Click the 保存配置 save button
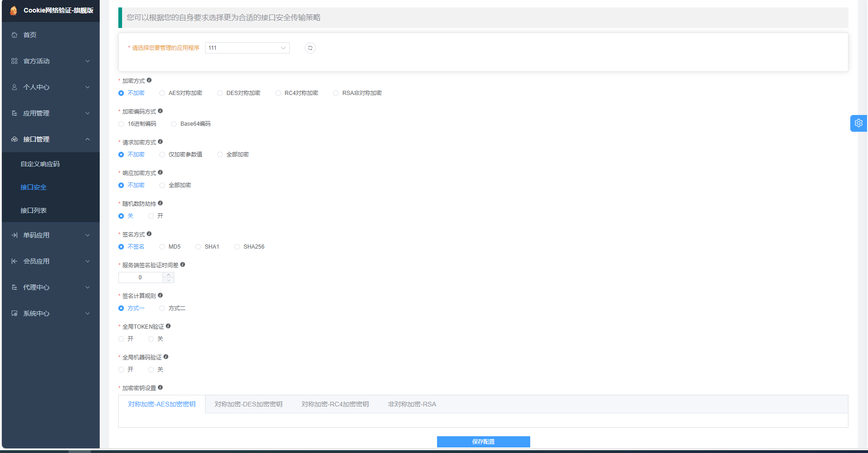868x453 pixels. (x=483, y=442)
